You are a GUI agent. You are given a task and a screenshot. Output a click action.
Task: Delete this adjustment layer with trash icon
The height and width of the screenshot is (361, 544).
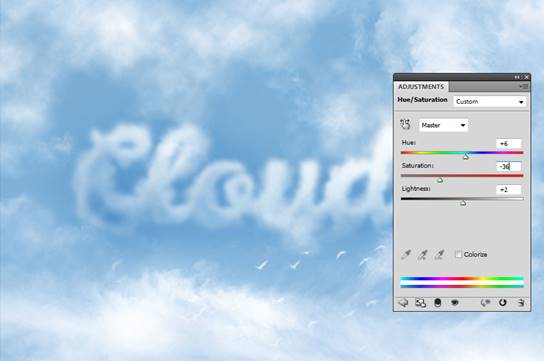(x=521, y=303)
